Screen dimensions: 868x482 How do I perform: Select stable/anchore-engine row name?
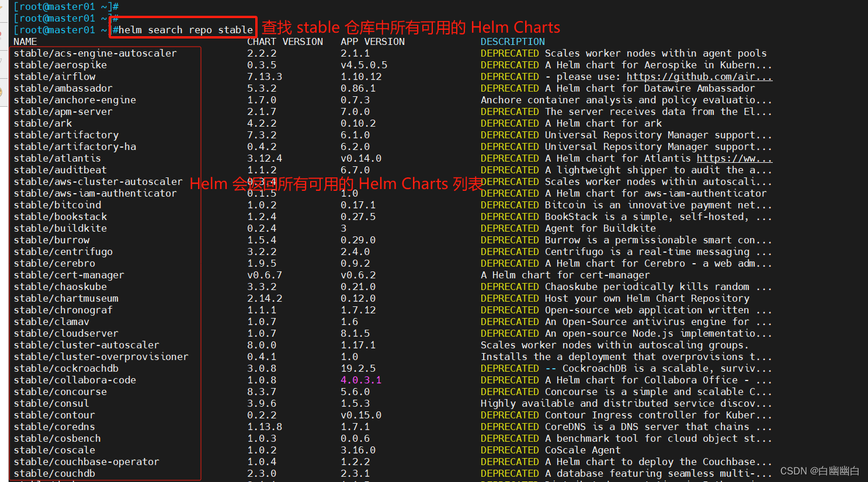(75, 100)
